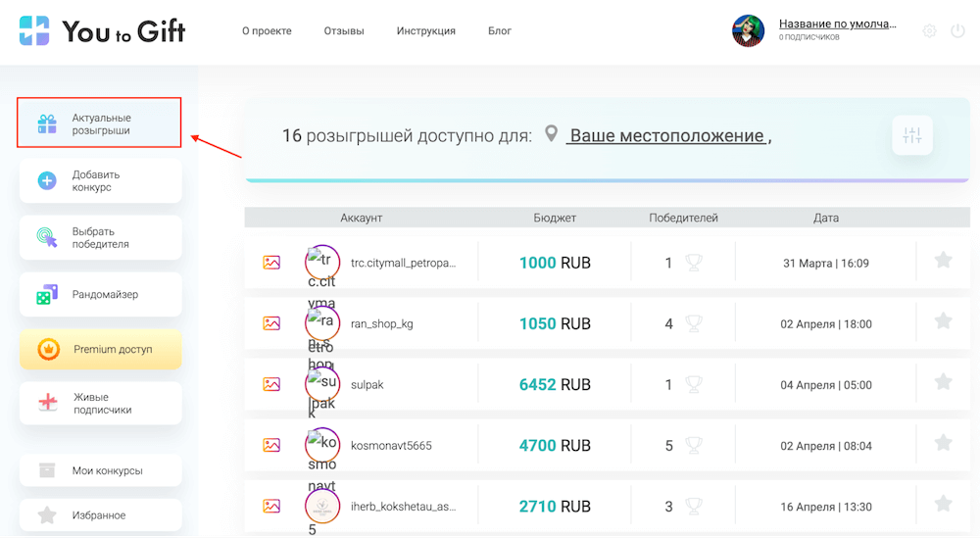Click the settings gear icon in the header
Image resolution: width=980 pixels, height=538 pixels.
929,31
